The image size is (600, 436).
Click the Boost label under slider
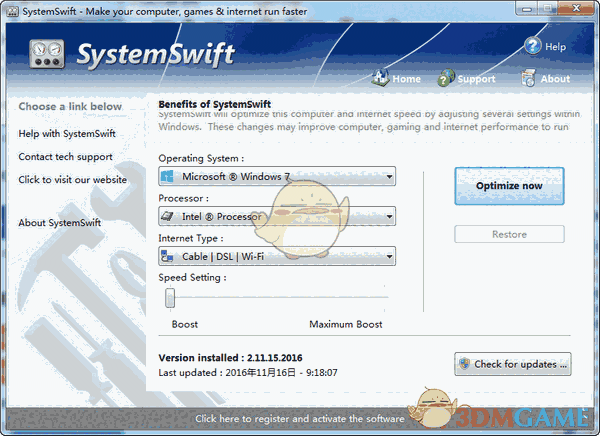[x=185, y=324]
